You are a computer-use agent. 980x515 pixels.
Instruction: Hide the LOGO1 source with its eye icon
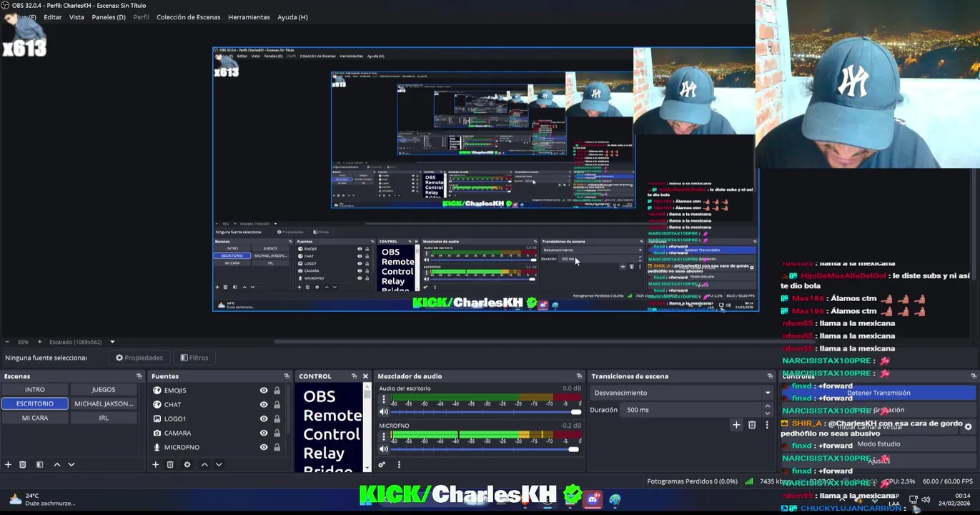click(264, 419)
